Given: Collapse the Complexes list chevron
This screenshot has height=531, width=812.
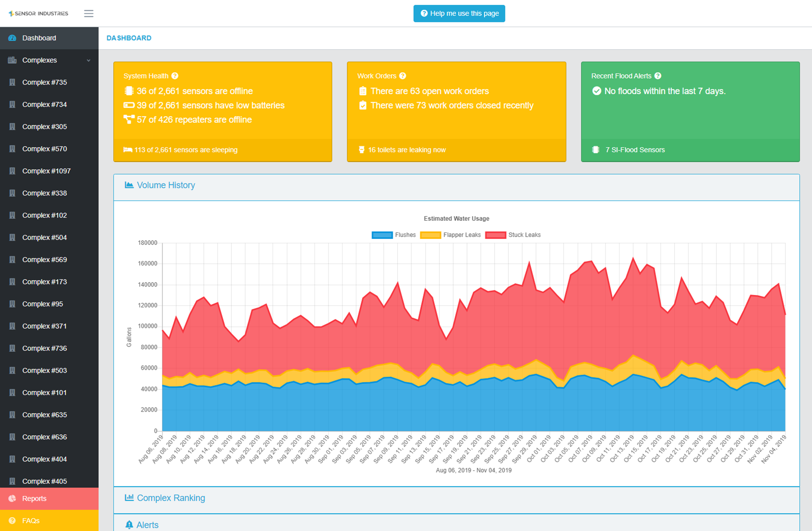Looking at the screenshot, I should tap(89, 60).
